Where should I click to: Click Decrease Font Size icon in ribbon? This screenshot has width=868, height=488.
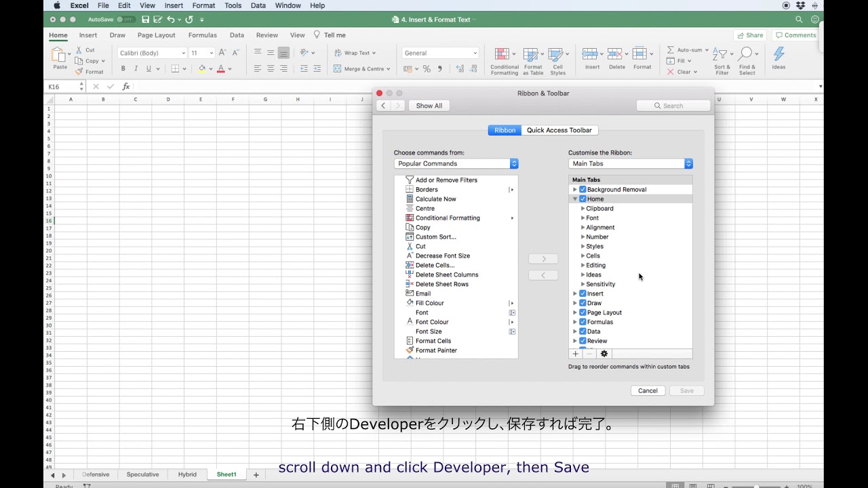(235, 53)
